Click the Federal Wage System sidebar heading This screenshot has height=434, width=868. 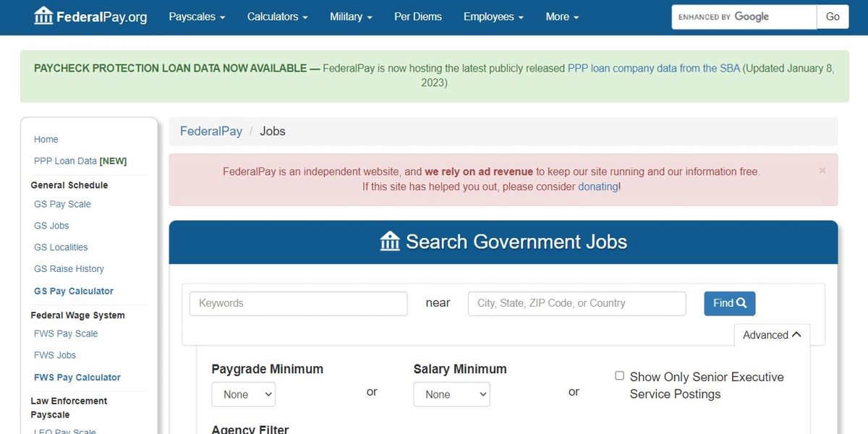[77, 315]
